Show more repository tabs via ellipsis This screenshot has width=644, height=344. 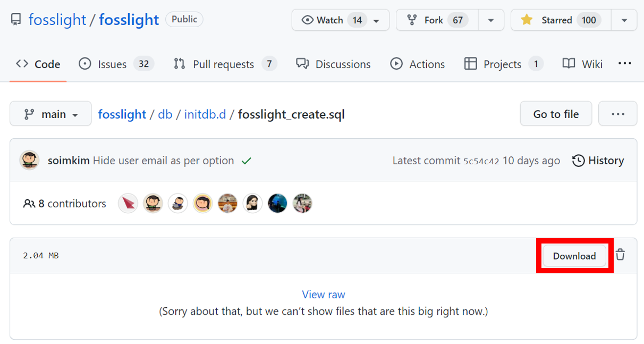(x=625, y=64)
